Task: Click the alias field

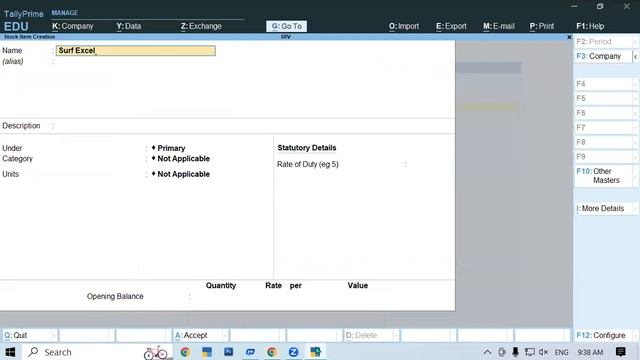Action: (136, 62)
